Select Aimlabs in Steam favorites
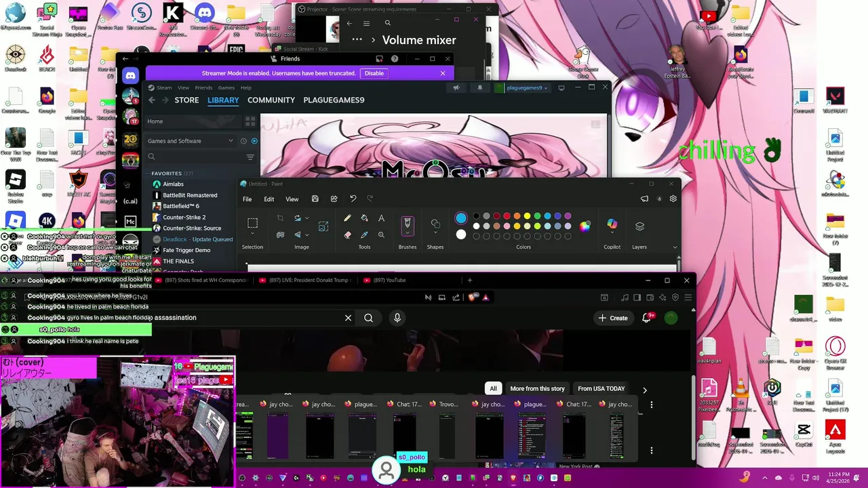Viewport: 868px width, 488px height. (x=173, y=184)
